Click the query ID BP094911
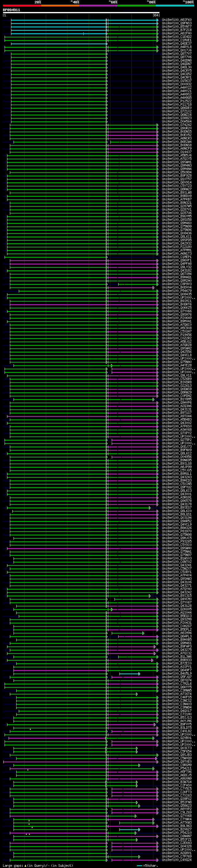The height and width of the screenshot is (868, 197). tap(11, 10)
